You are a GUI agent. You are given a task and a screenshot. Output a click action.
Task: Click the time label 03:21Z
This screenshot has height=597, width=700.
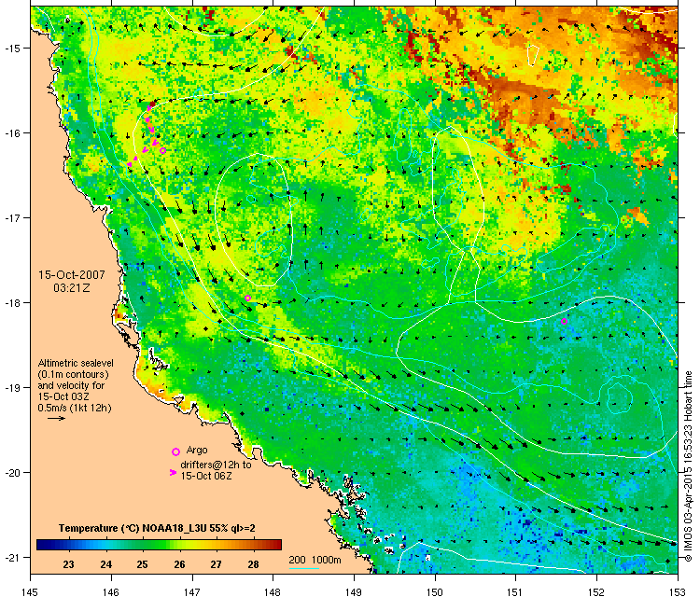click(72, 288)
